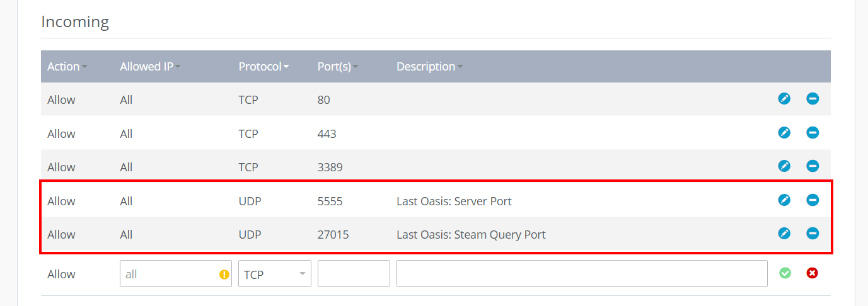Image resolution: width=868 pixels, height=306 pixels.
Task: Remove the Steam Query Port rule
Action: point(813,234)
